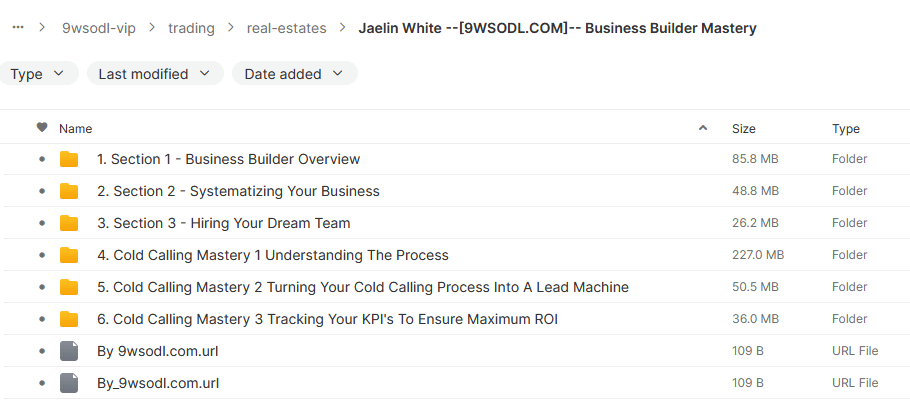The image size is (910, 409).
Task: Click the heart favorites column icon
Action: click(42, 128)
